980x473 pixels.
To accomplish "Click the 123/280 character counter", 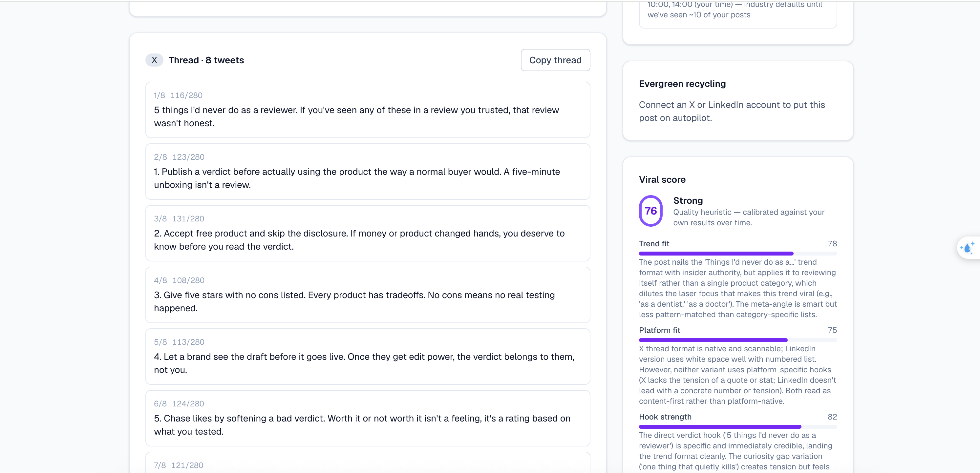I will tap(188, 157).
